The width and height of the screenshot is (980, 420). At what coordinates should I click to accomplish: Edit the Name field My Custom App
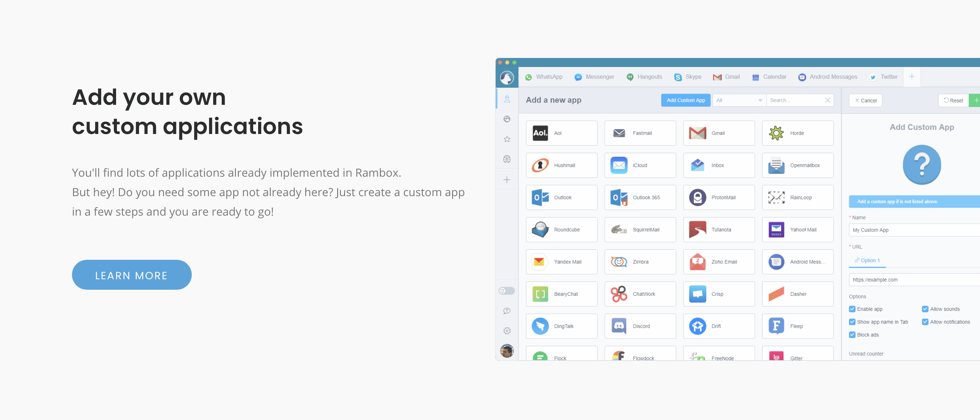coord(914,230)
